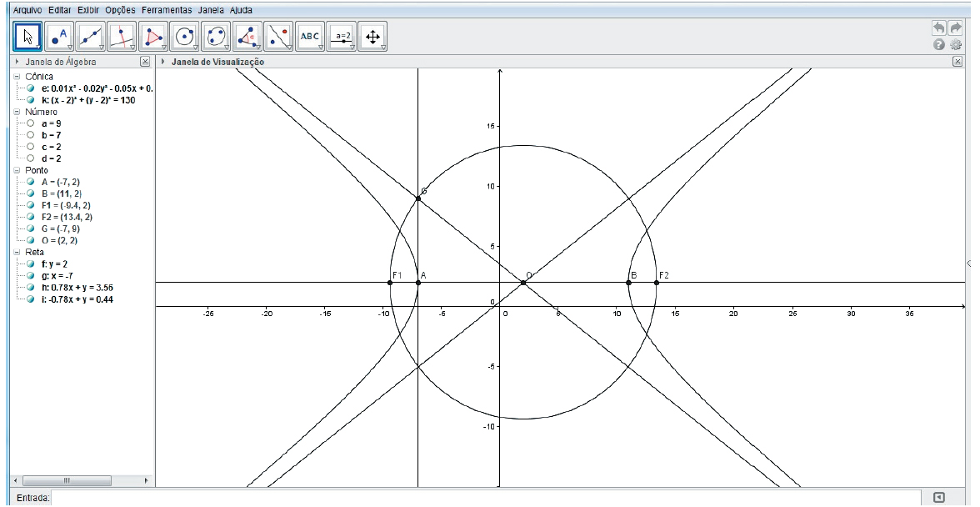Toggle visibility of circle k conic
980x507 pixels.
point(31,100)
